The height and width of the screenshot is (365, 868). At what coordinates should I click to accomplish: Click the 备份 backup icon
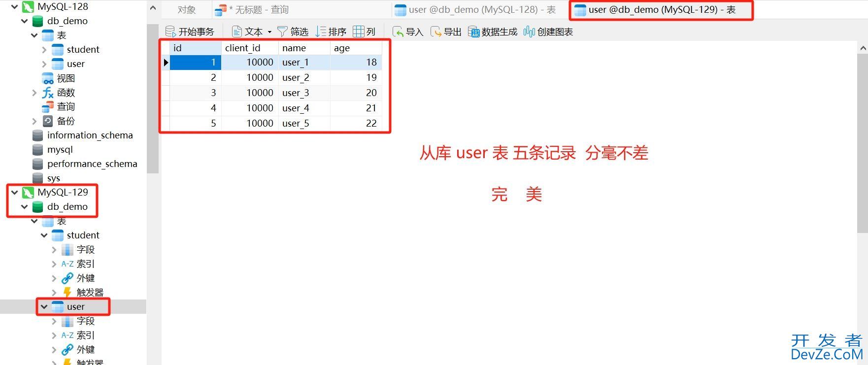[48, 121]
